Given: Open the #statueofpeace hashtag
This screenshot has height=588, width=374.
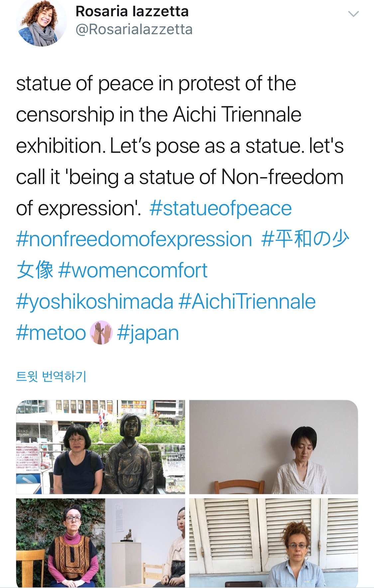Looking at the screenshot, I should coord(220,208).
